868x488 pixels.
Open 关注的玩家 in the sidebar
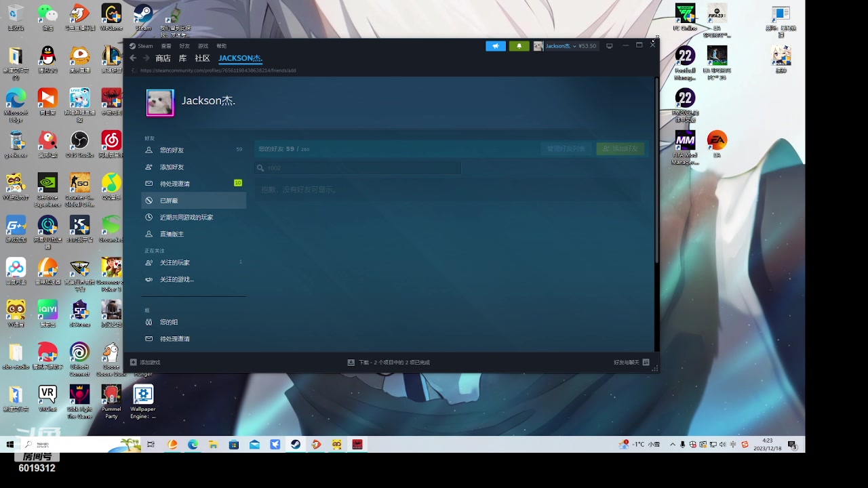(193, 262)
